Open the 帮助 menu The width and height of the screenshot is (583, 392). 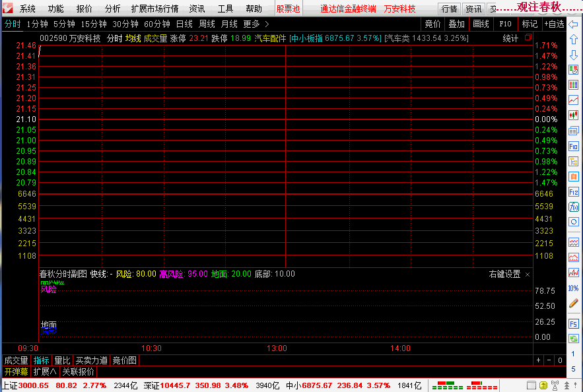pyautogui.click(x=254, y=9)
